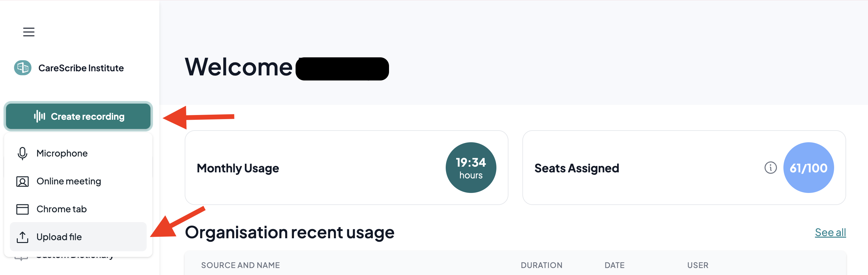The image size is (868, 275).
Task: Click the Online meeting person icon
Action: [x=22, y=181]
